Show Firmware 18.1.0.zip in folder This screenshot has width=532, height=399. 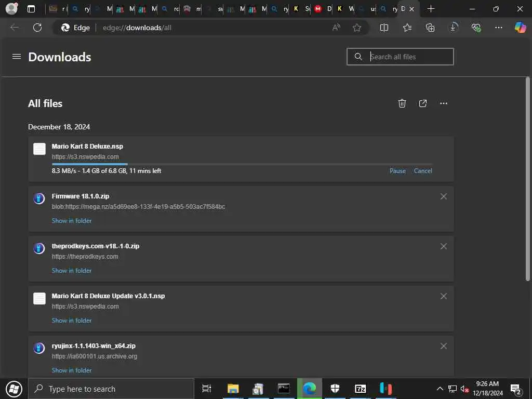coord(72,220)
